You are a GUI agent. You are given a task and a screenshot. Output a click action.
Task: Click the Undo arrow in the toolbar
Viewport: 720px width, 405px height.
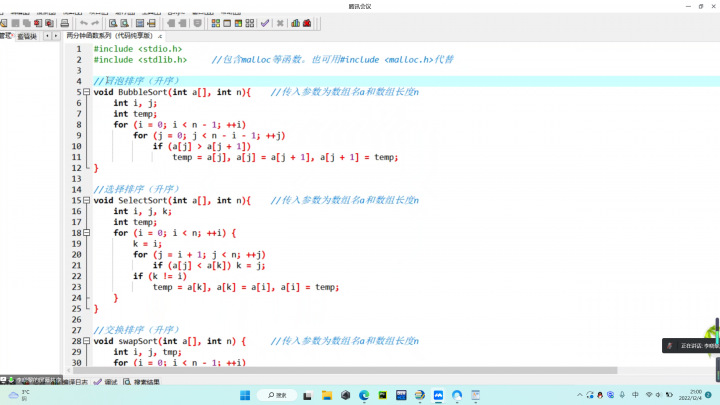click(83, 22)
